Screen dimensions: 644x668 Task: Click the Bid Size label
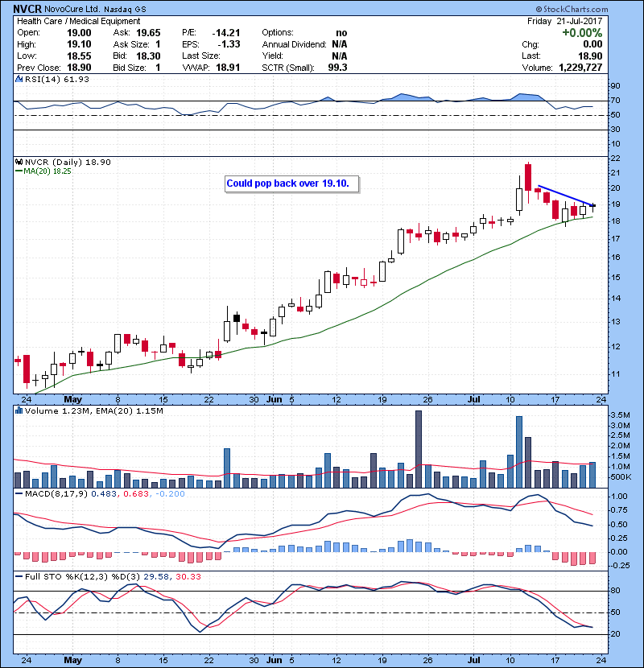(130, 68)
